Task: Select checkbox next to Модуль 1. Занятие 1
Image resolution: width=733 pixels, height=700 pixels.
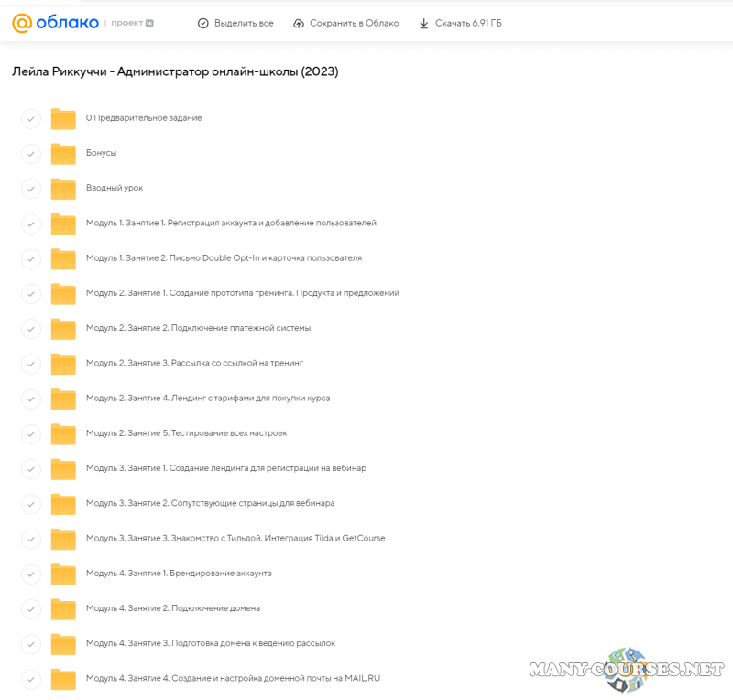Action: (31, 224)
